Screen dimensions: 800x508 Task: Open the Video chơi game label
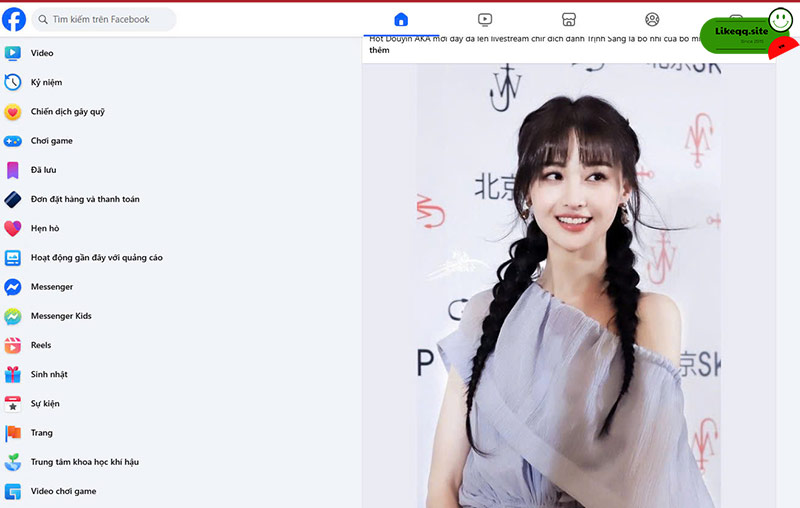click(63, 491)
